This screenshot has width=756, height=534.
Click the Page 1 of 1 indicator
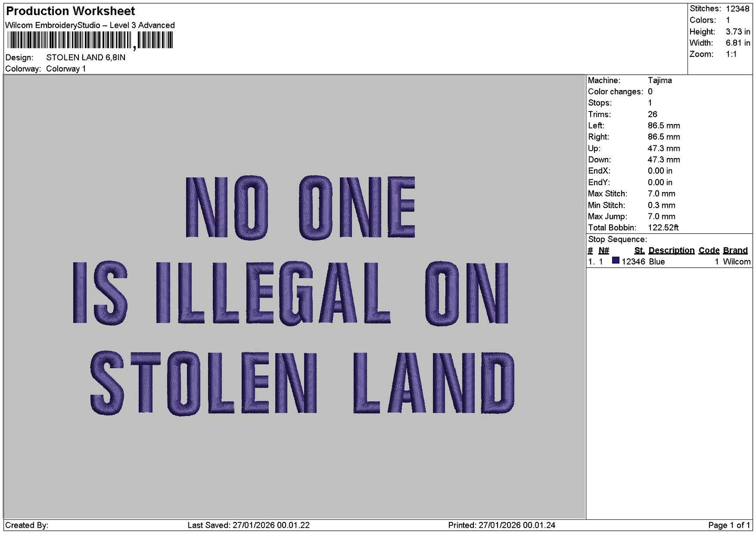click(x=729, y=525)
